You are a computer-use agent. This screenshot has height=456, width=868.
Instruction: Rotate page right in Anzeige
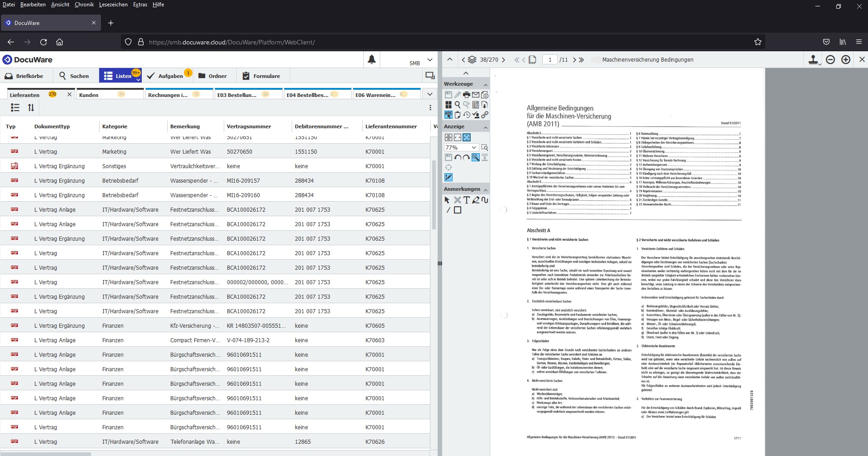pos(466,157)
